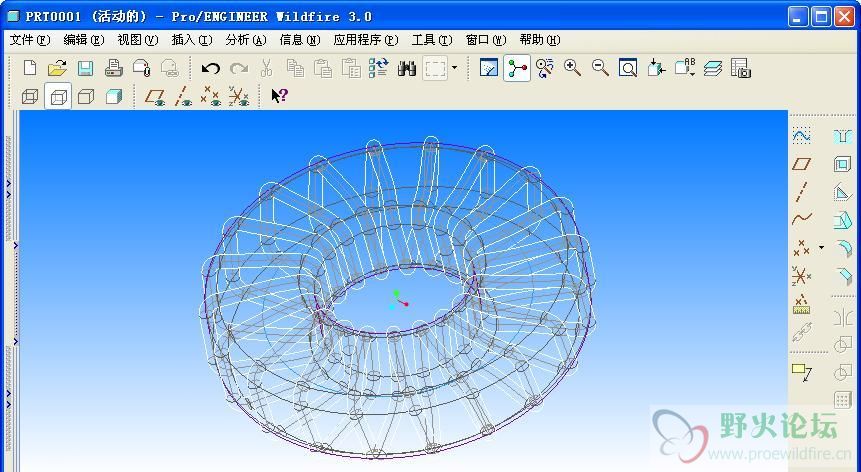Create a datum plane from side toolbar
The height and width of the screenshot is (472, 861).
point(802,164)
